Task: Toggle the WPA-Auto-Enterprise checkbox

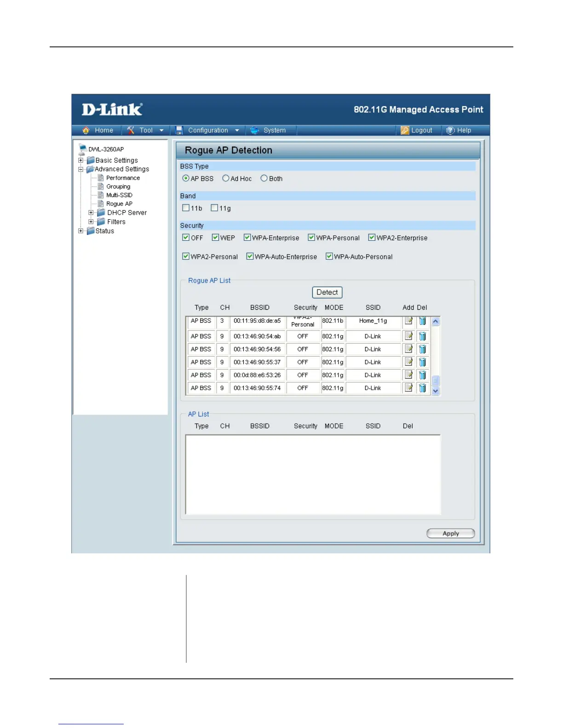Action: point(250,256)
